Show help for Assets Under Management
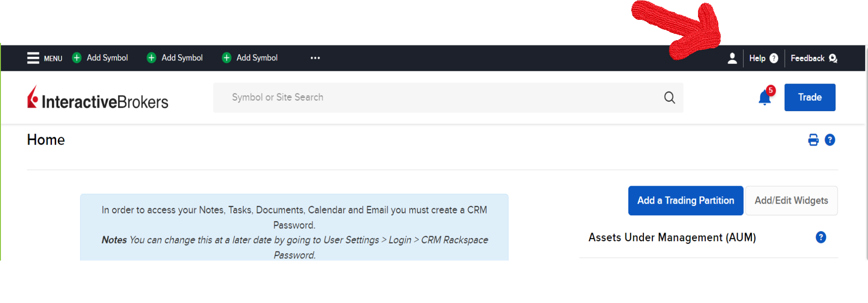 tap(821, 238)
